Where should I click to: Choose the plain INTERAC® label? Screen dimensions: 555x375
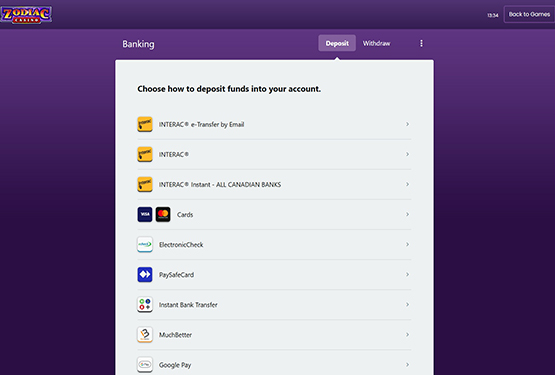pos(173,155)
